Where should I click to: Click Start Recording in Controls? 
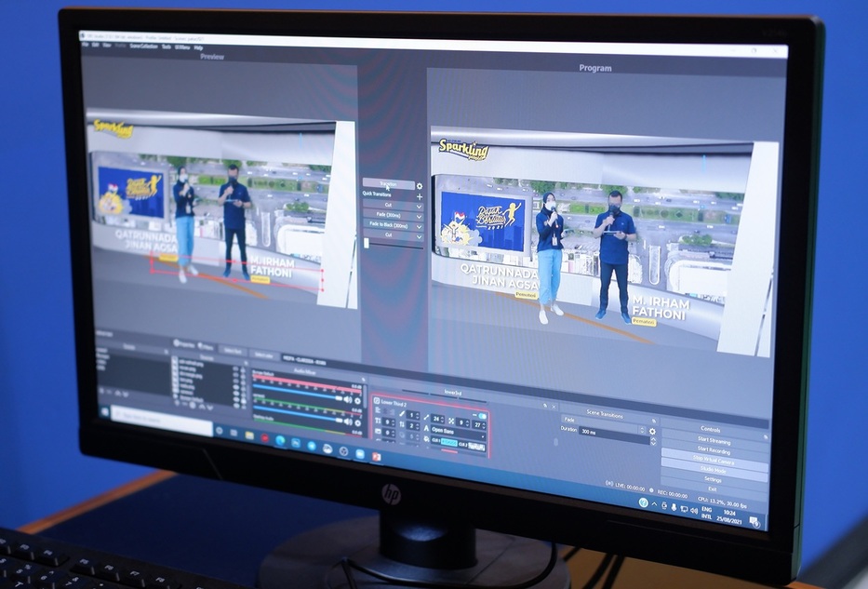[x=714, y=450]
